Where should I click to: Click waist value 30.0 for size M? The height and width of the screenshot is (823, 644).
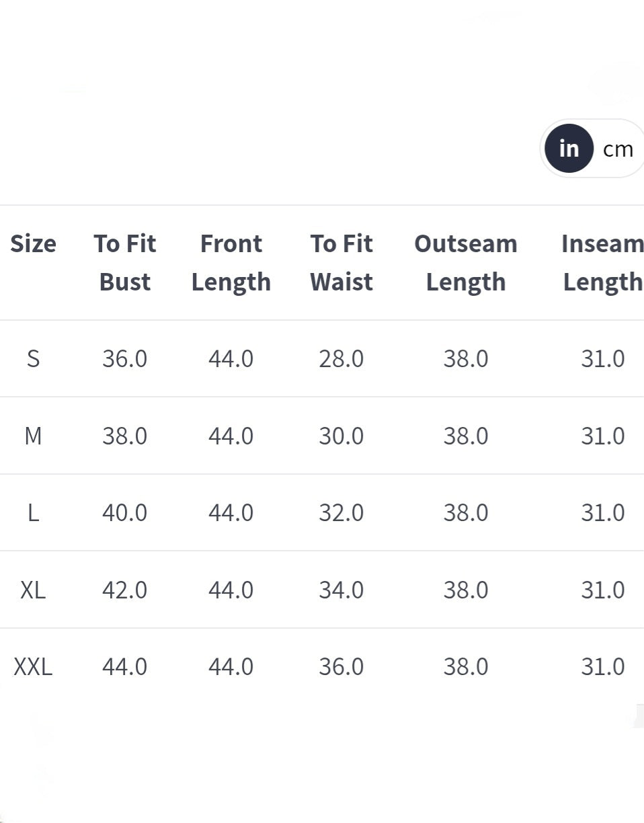(341, 436)
